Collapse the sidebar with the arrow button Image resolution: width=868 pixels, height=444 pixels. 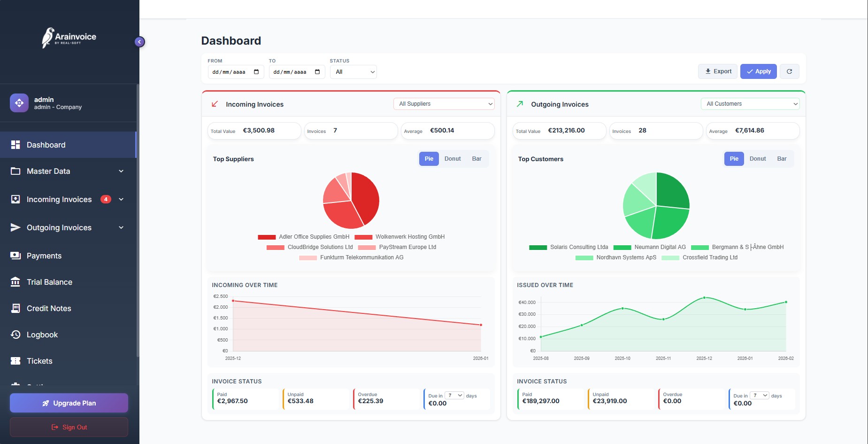[x=139, y=42]
